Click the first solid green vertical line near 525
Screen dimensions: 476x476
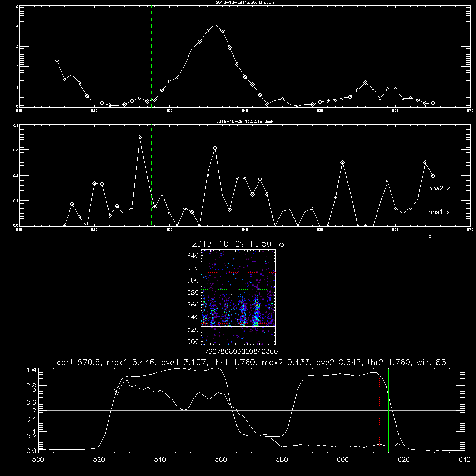(115, 410)
